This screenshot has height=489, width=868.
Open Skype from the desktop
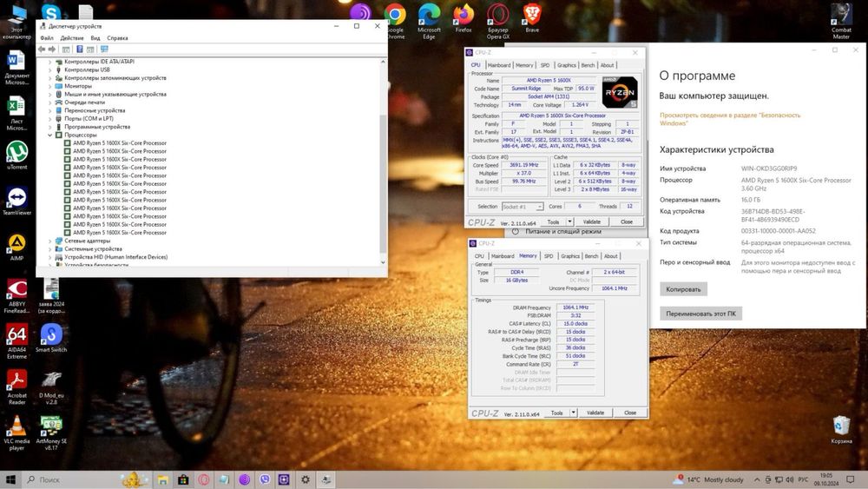coord(51,11)
